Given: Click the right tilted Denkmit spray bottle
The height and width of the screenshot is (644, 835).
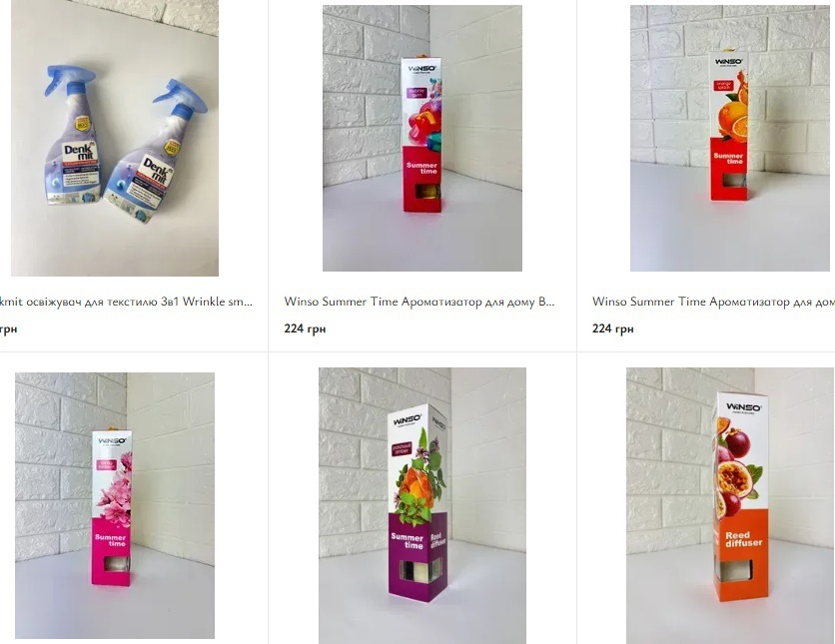Looking at the screenshot, I should [x=155, y=152].
